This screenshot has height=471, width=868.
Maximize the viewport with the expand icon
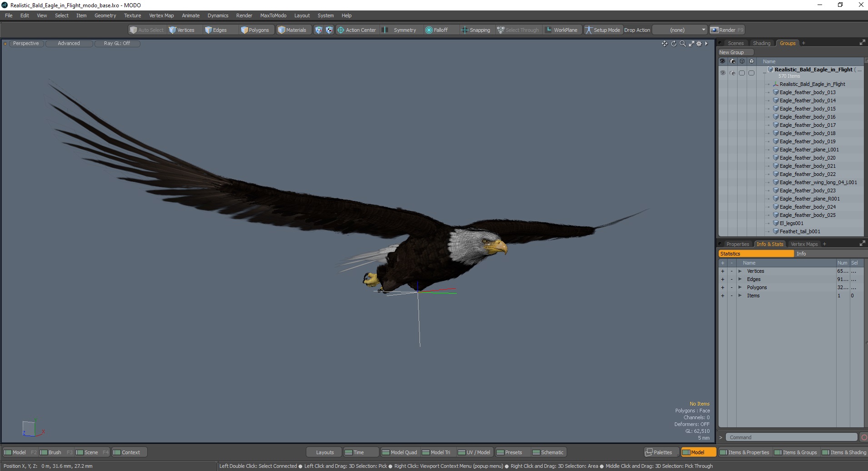[691, 44]
